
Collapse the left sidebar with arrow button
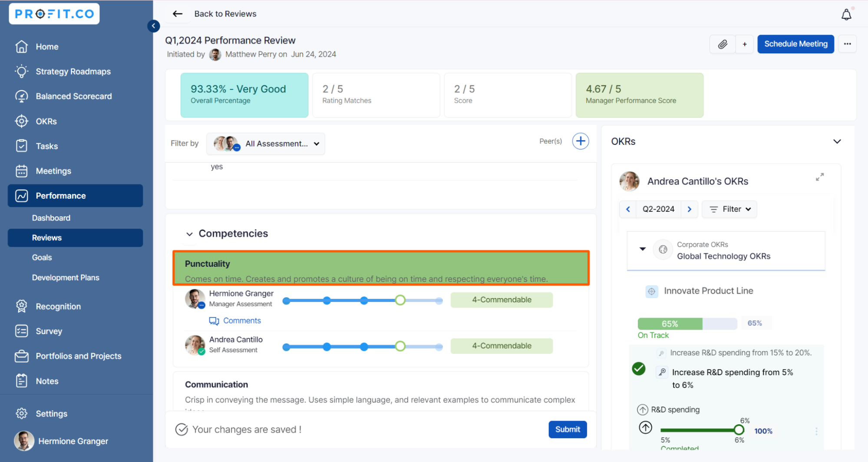153,26
